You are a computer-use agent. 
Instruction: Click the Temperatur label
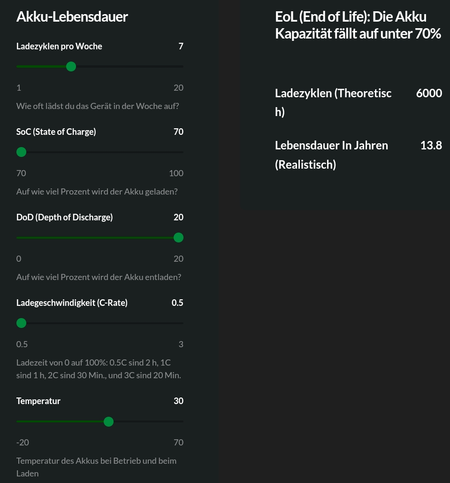(38, 401)
